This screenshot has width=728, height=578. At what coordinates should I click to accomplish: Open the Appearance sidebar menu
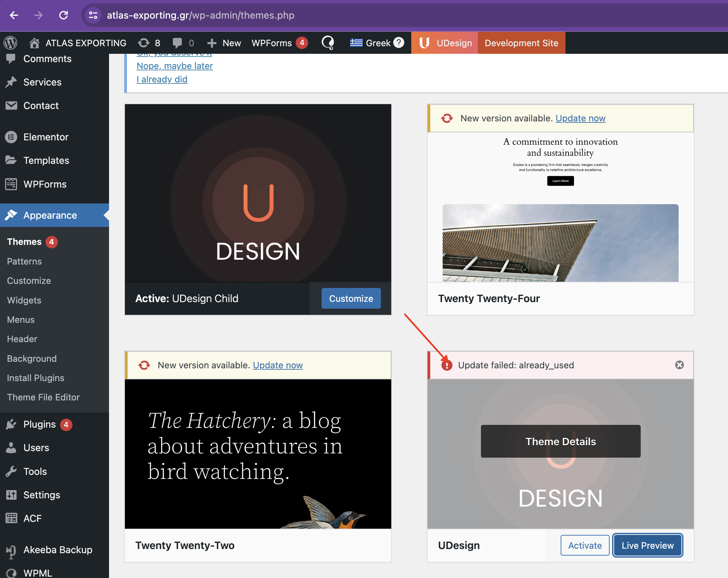click(x=55, y=215)
